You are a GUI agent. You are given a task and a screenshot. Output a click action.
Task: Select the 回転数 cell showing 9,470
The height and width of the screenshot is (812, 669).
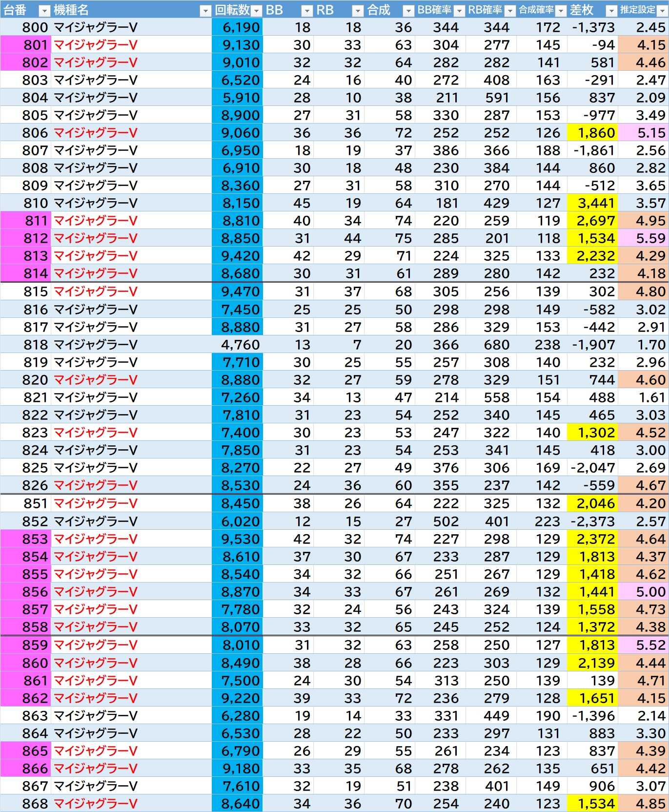[238, 291]
